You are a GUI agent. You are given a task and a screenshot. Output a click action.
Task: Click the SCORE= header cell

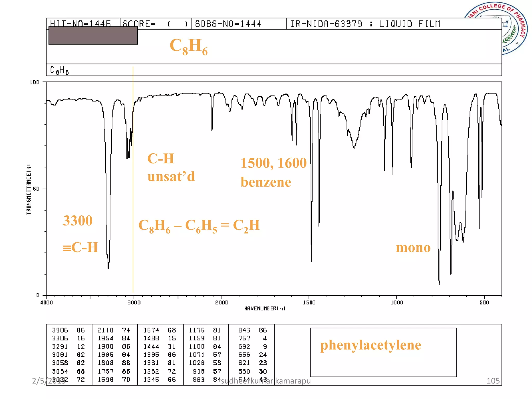coord(156,24)
